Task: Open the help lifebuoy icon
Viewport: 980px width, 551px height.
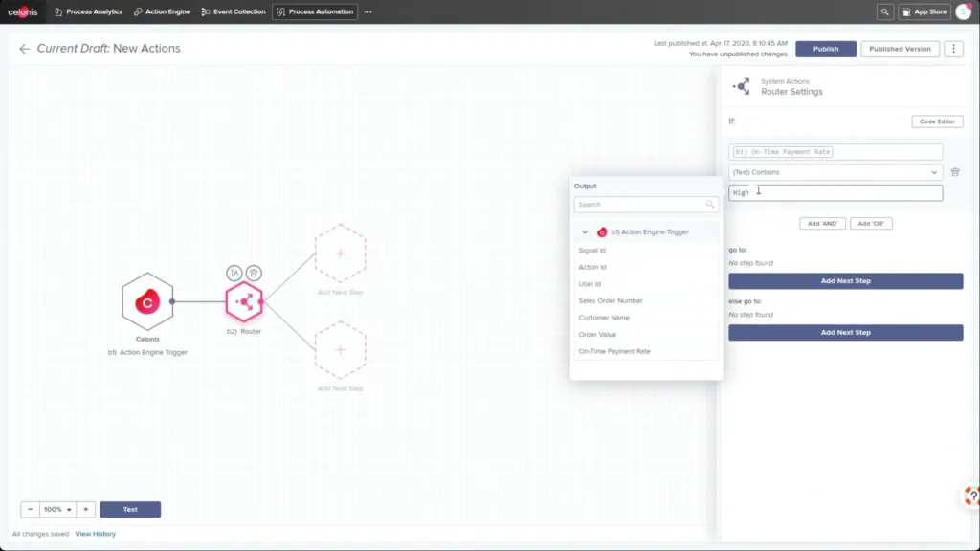Action: pyautogui.click(x=971, y=496)
